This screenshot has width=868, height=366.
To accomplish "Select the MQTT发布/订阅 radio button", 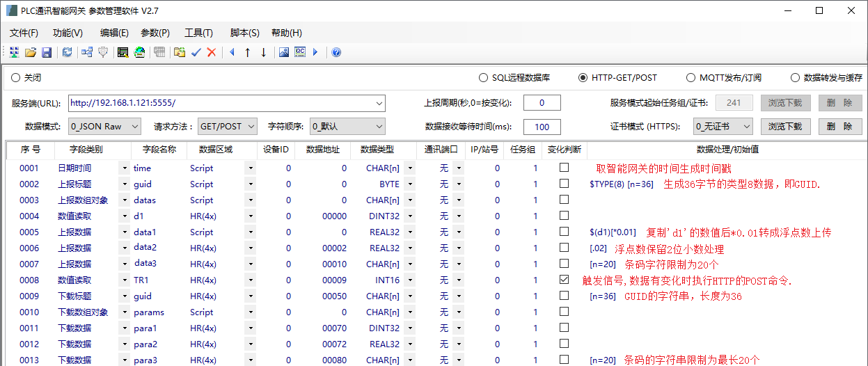I will coord(691,78).
